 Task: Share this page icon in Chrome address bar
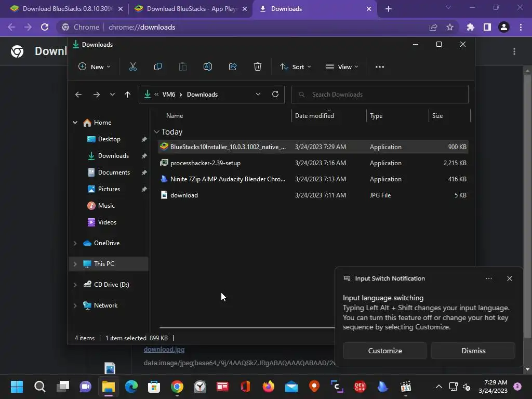[x=433, y=27]
